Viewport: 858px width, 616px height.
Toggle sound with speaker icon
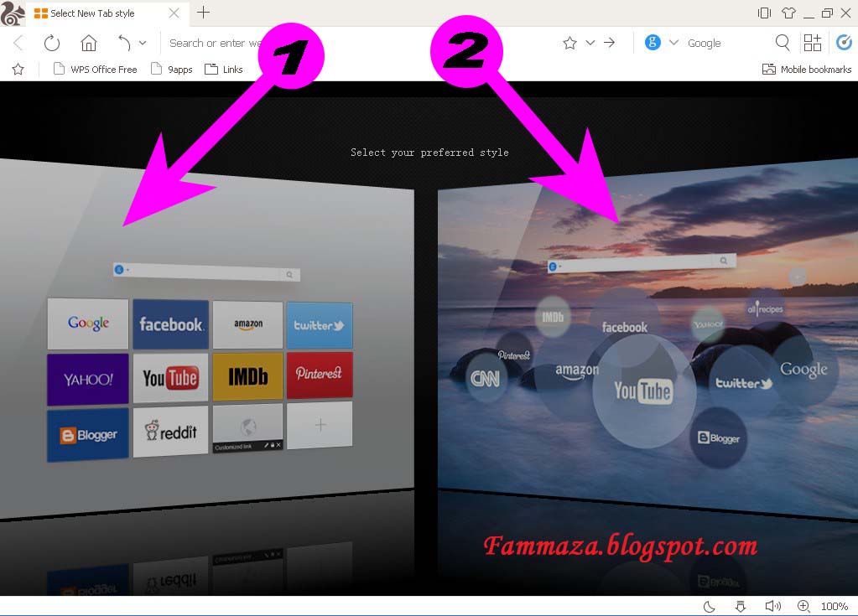pos(772,606)
